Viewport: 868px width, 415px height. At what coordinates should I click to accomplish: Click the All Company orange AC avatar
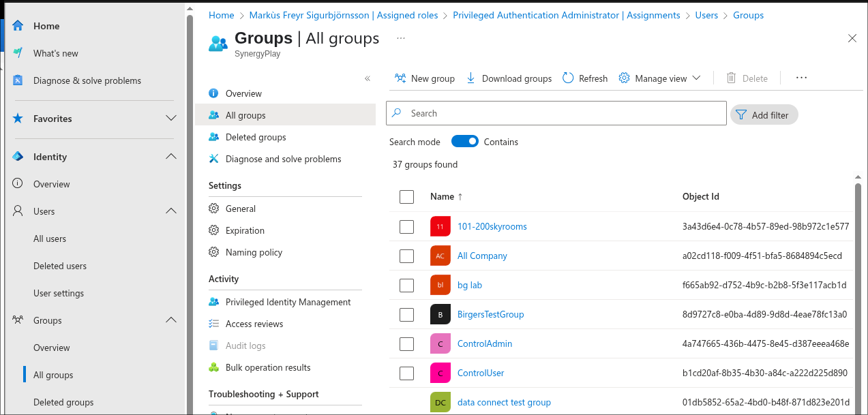(440, 256)
